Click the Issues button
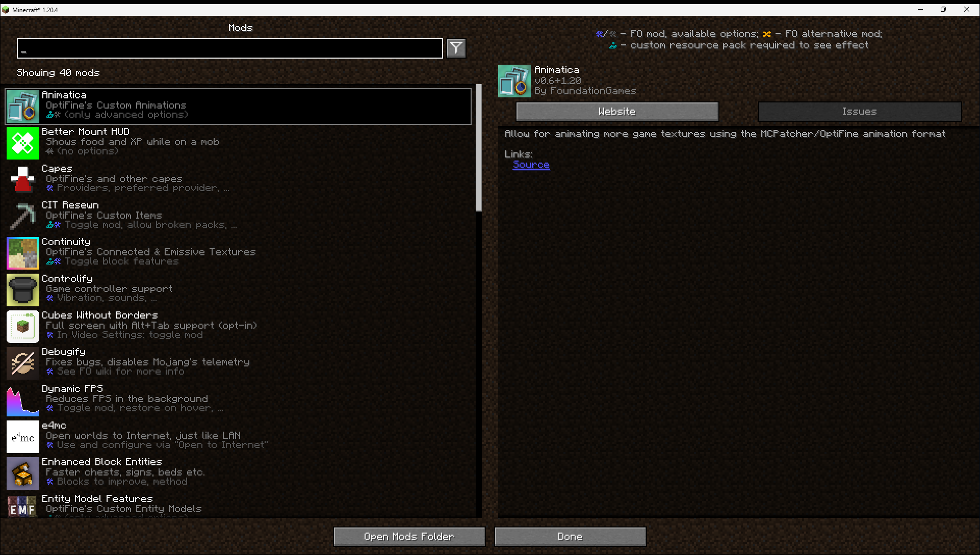980x555 pixels. click(860, 112)
